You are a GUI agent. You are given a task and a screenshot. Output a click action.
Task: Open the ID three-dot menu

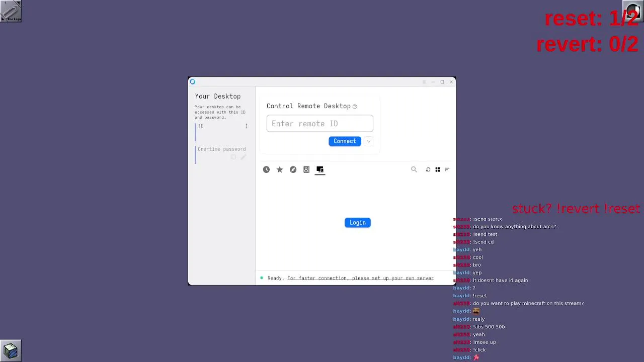247,126
